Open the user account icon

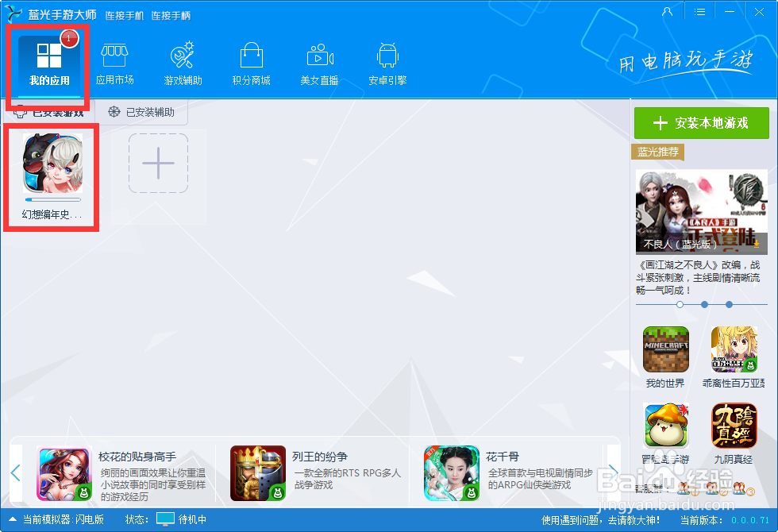668,12
